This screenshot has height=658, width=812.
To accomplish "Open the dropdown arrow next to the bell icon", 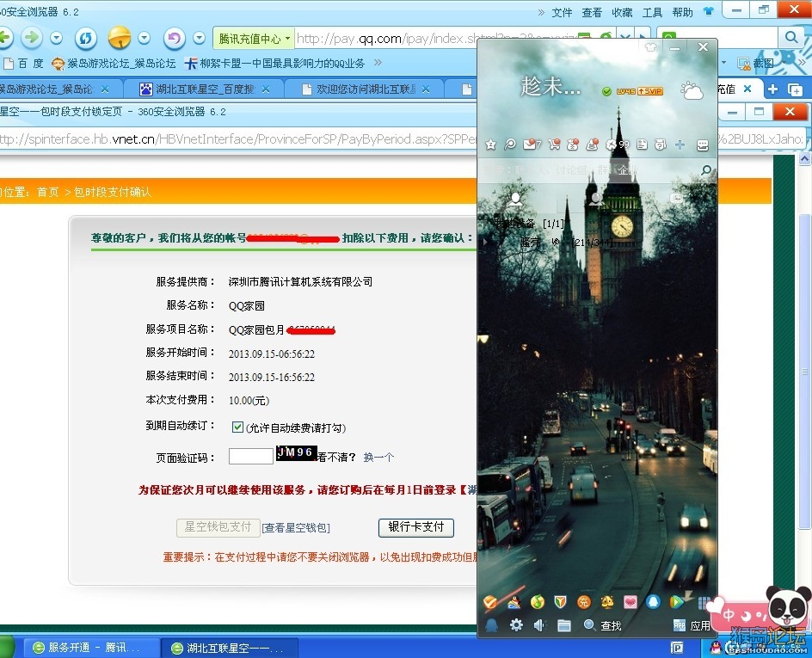I will (x=144, y=38).
